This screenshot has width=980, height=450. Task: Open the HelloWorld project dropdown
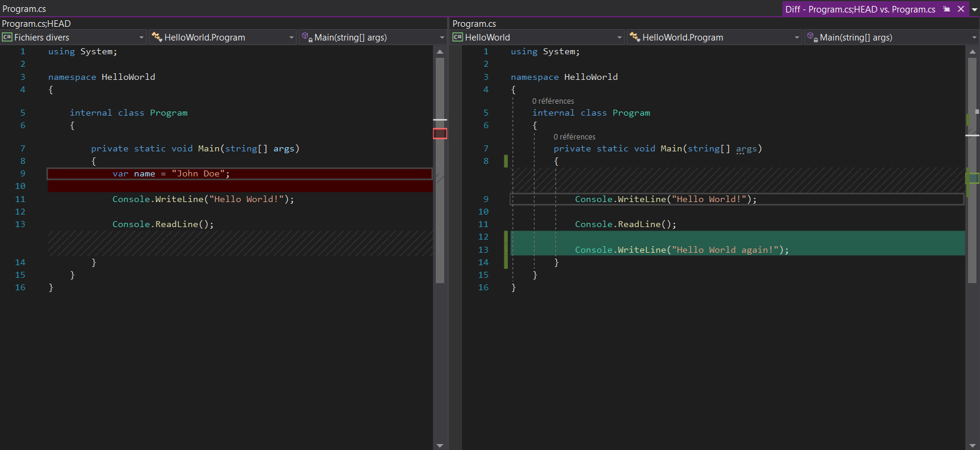[538, 37]
